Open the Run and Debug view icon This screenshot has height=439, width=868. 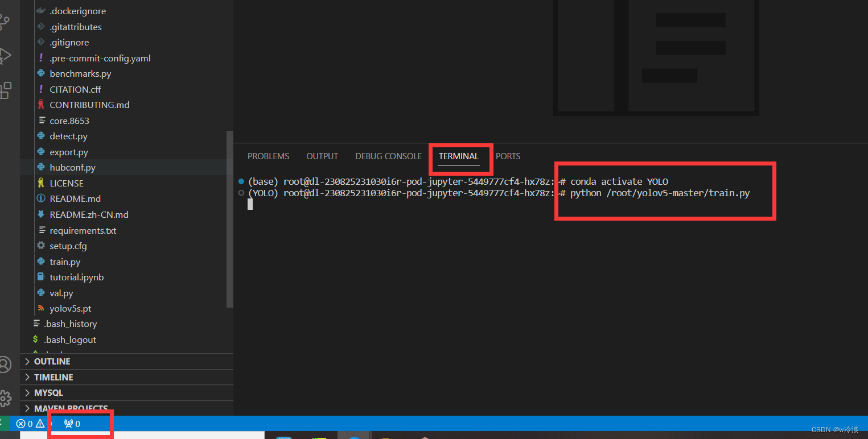click(4, 56)
